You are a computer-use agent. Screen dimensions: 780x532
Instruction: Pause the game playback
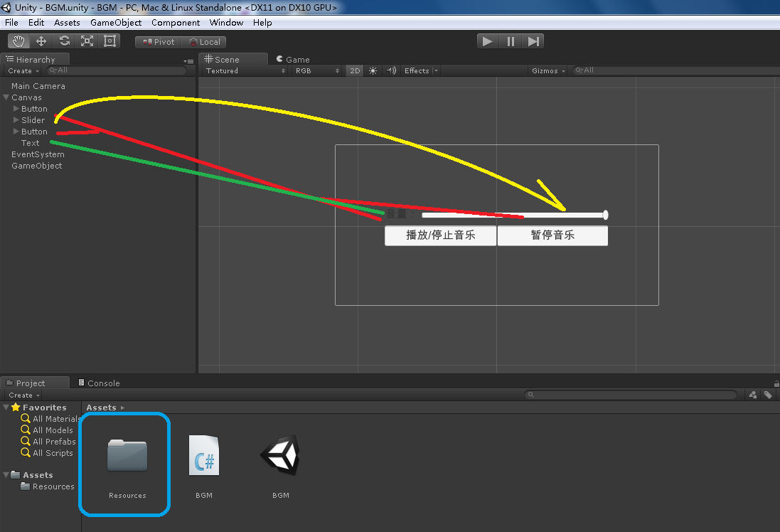click(x=511, y=41)
